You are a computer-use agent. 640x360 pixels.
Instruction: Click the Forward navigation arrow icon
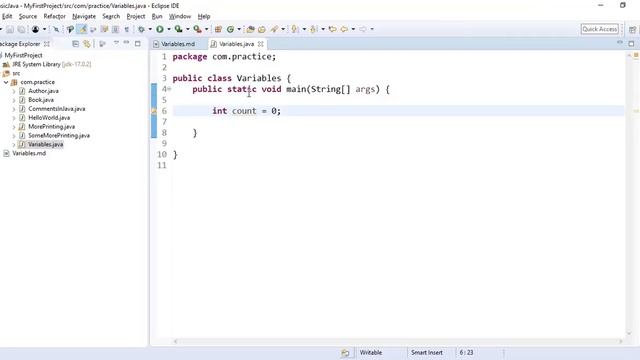click(363, 29)
